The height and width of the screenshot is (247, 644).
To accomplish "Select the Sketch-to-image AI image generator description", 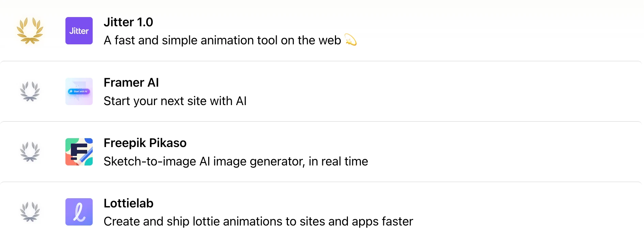I will point(236,161).
